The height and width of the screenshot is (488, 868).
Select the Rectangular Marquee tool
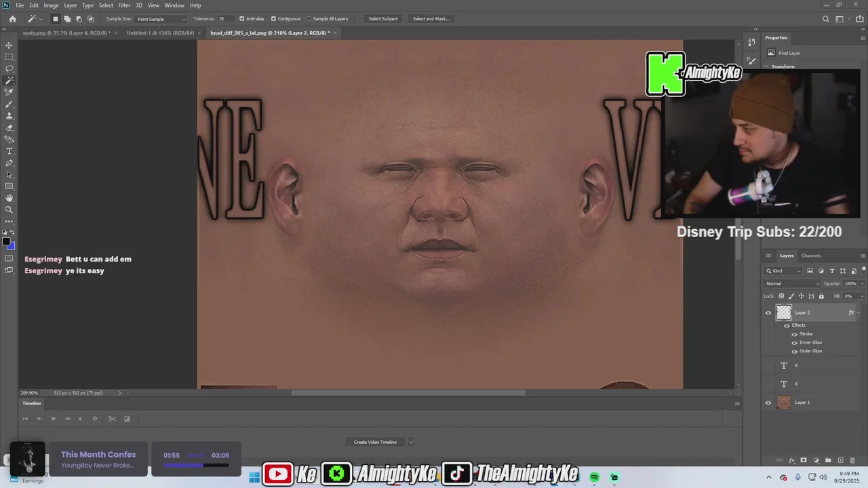click(9, 57)
